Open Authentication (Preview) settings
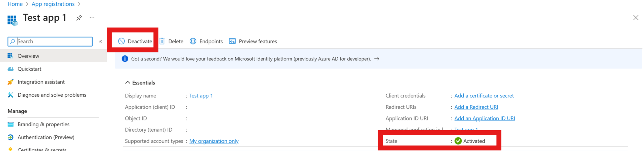The image size is (644, 151). 46,137
